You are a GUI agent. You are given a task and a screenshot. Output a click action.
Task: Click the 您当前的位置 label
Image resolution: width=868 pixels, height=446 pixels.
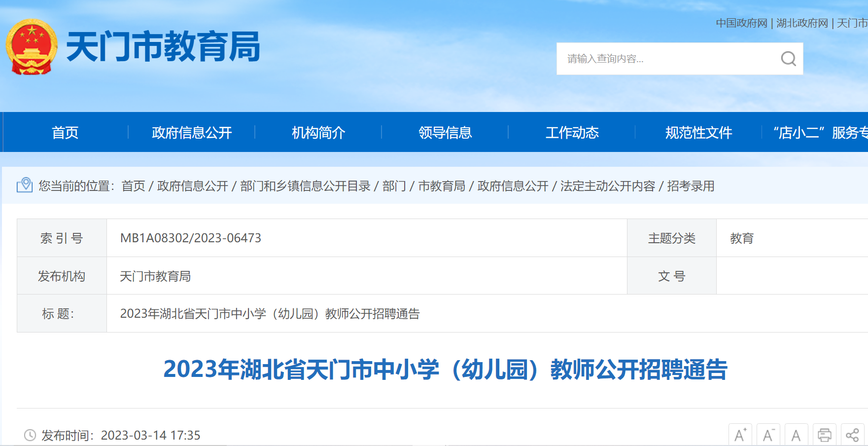[76, 186]
